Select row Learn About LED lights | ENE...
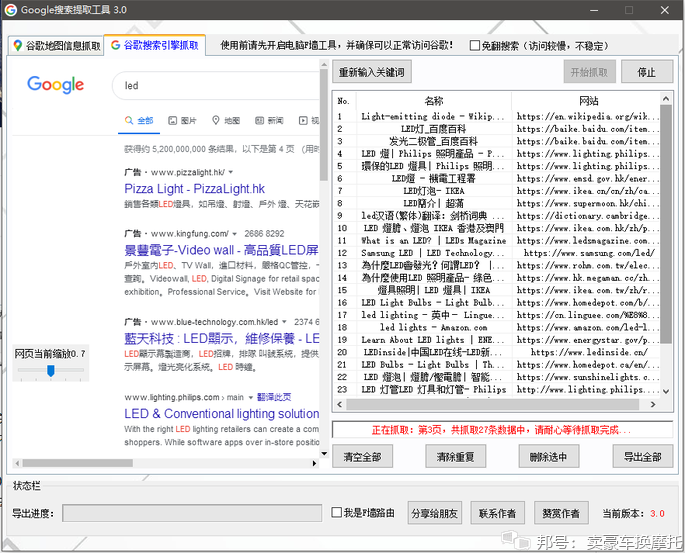Viewport: 685px width, 553px height. pos(497,339)
